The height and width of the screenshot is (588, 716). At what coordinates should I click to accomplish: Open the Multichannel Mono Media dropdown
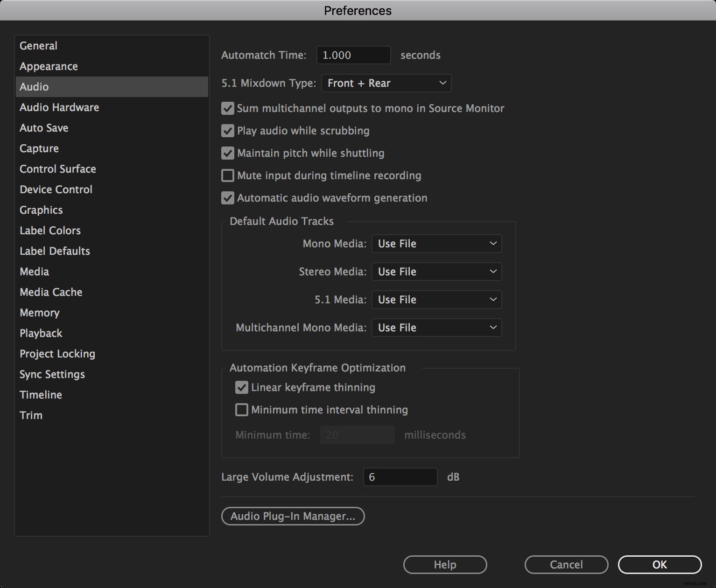[436, 327]
